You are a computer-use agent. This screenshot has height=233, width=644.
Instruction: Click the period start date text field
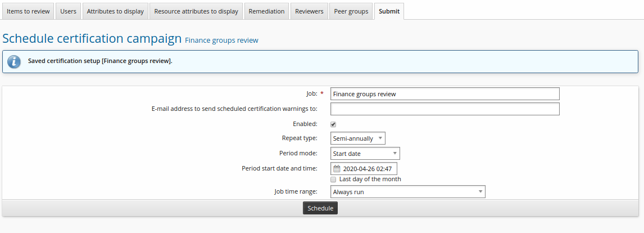(369, 169)
